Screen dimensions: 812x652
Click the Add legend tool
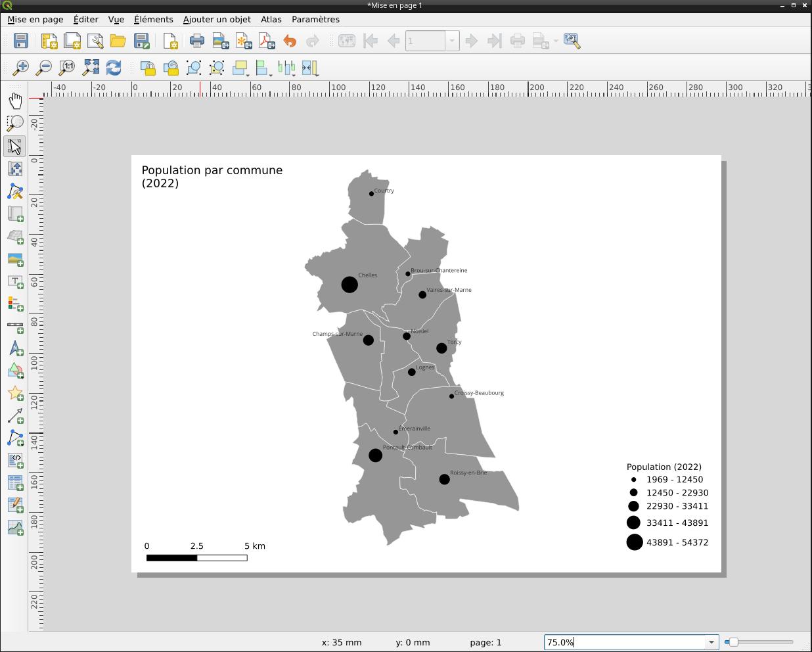(x=15, y=304)
